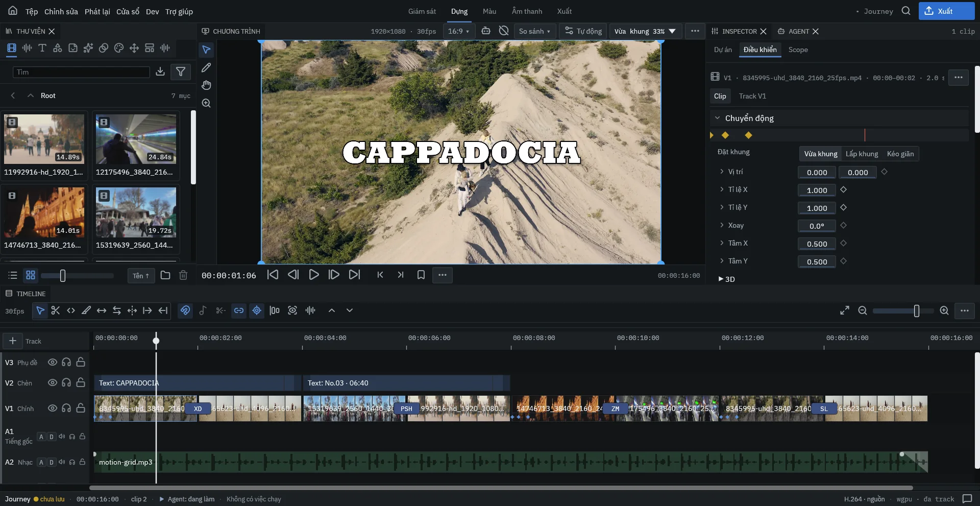Jump to the start of the program

(x=273, y=275)
